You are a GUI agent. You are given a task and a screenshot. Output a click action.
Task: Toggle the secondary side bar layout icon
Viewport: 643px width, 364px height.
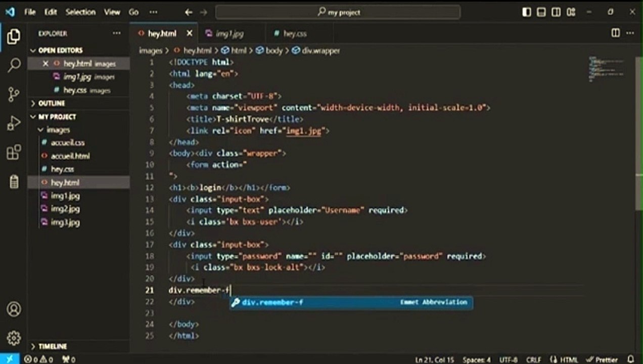tap(556, 12)
